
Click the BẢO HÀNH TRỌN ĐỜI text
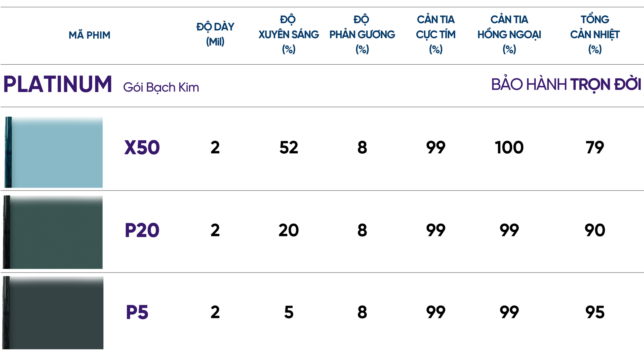[x=566, y=84]
